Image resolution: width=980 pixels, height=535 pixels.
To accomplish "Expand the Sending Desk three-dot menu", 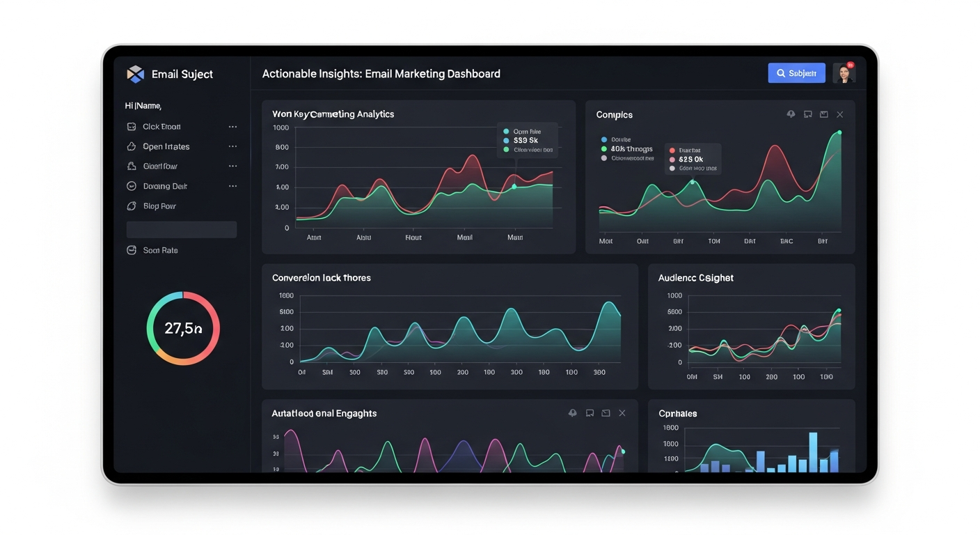I will click(233, 185).
